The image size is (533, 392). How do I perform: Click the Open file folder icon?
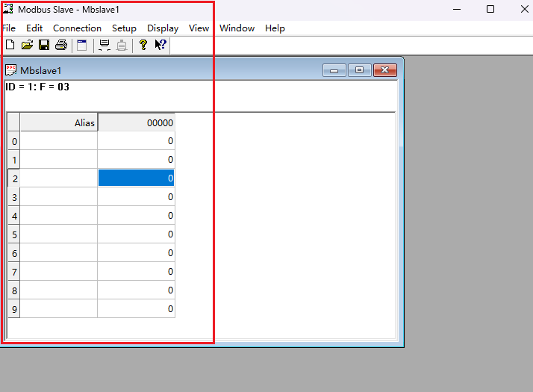tap(27, 46)
